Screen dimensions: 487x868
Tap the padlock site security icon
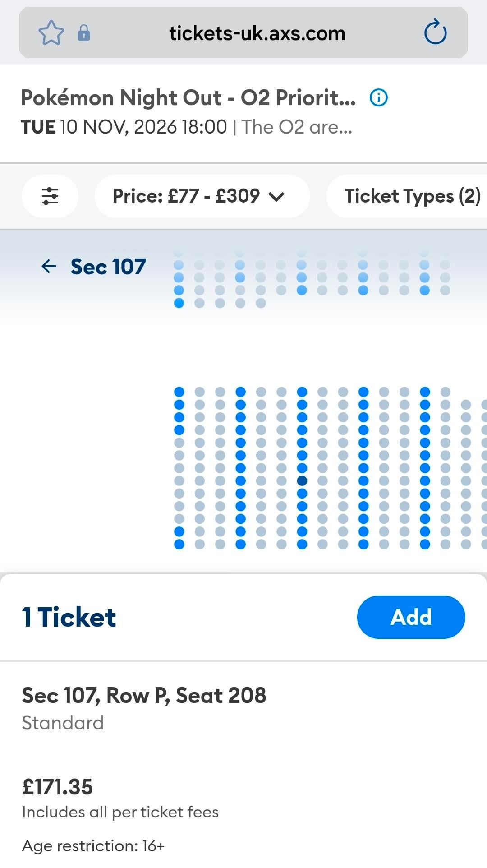coord(84,33)
